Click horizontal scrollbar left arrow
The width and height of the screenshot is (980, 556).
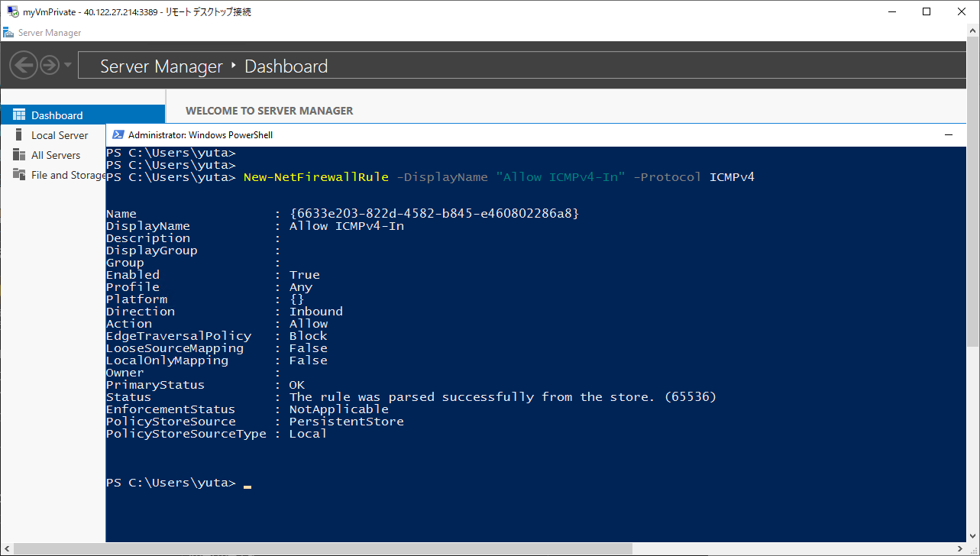6,549
